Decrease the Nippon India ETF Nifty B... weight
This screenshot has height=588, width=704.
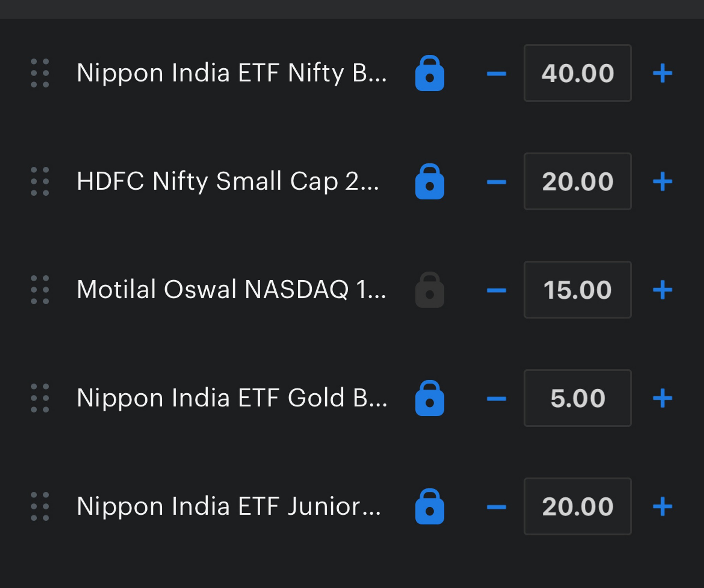[496, 73]
